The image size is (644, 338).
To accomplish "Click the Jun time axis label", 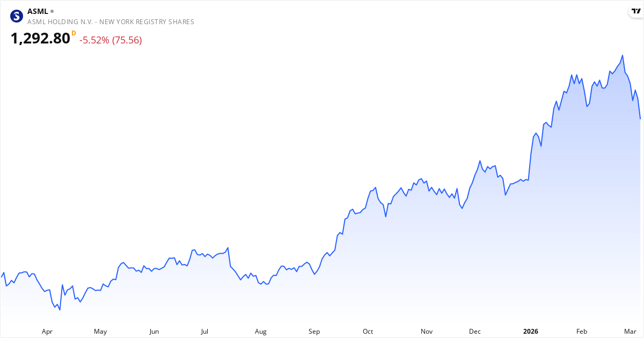I will pos(154,332).
